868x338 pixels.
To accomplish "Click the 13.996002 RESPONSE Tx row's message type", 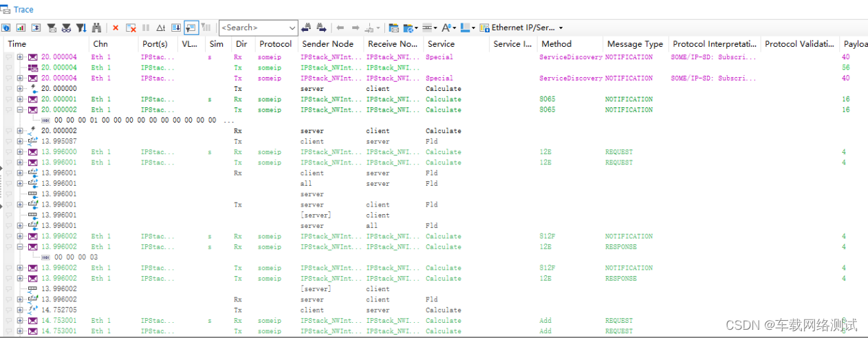I will click(x=621, y=279).
